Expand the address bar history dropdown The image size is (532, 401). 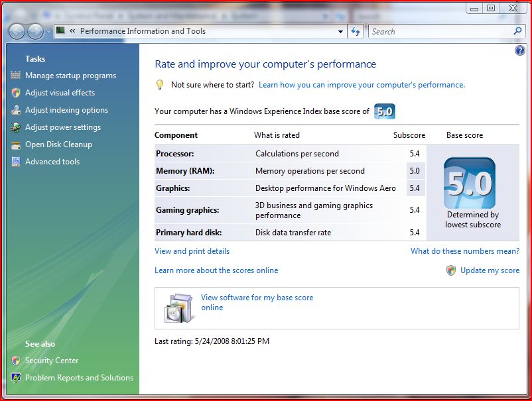pyautogui.click(x=341, y=32)
